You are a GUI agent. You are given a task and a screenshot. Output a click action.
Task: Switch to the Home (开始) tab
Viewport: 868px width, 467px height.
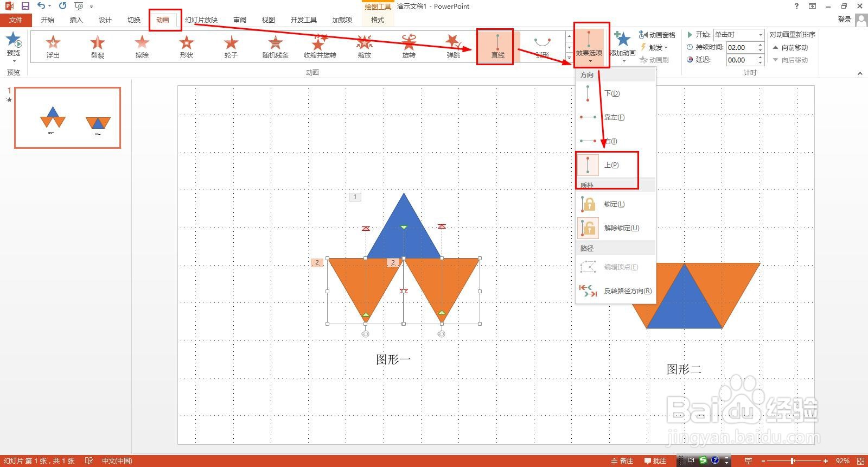[48, 20]
